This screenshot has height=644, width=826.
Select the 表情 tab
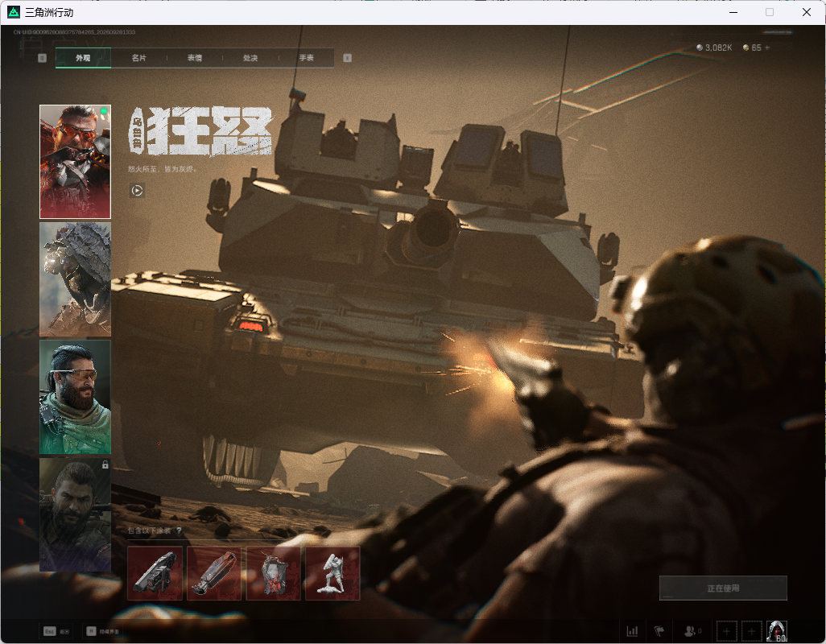(195, 58)
